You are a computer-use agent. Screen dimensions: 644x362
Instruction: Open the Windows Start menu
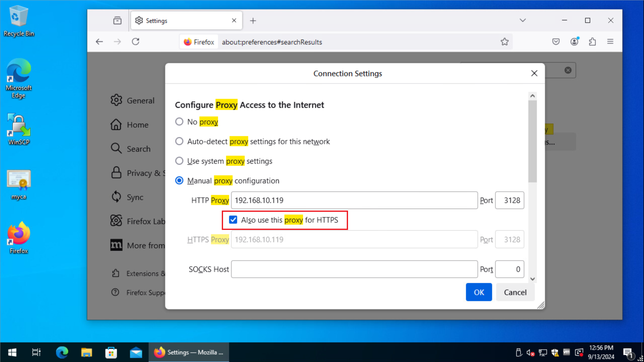(x=12, y=352)
